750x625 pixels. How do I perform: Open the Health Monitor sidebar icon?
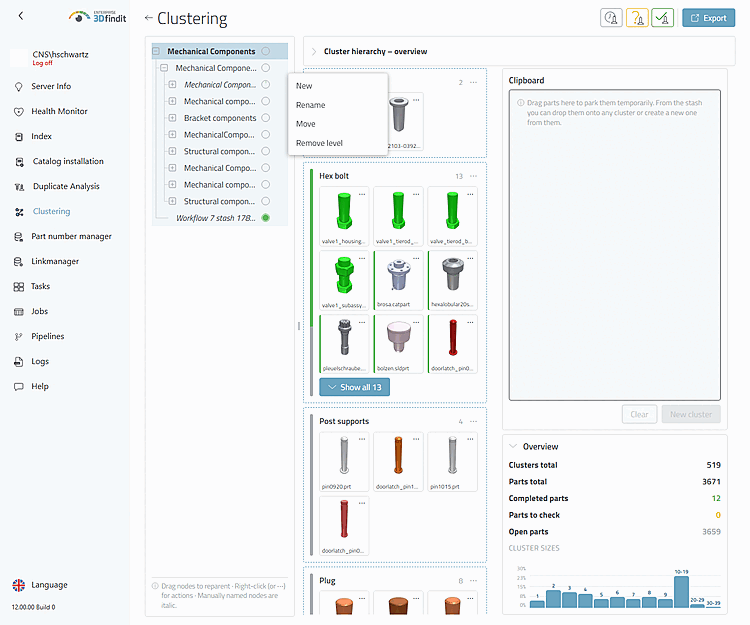(19, 111)
